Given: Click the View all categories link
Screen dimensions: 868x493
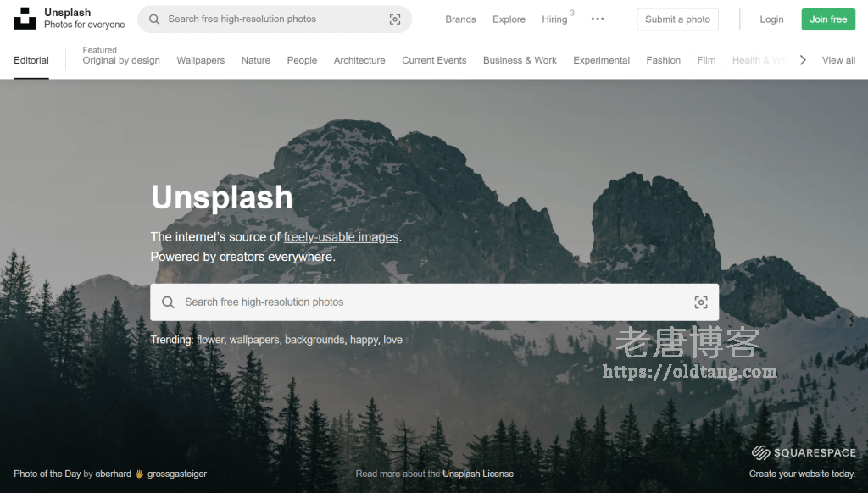Looking at the screenshot, I should tap(838, 60).
